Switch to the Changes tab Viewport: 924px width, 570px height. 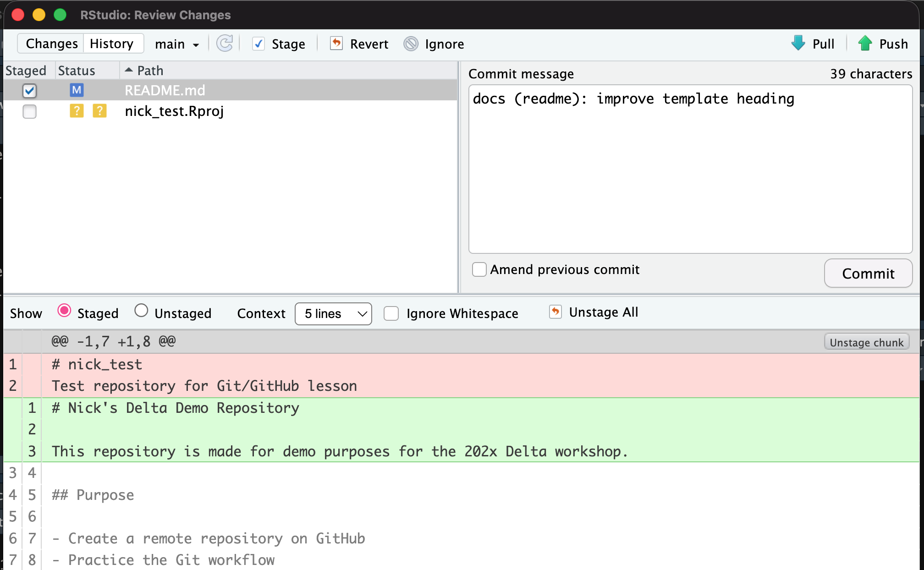[52, 44]
